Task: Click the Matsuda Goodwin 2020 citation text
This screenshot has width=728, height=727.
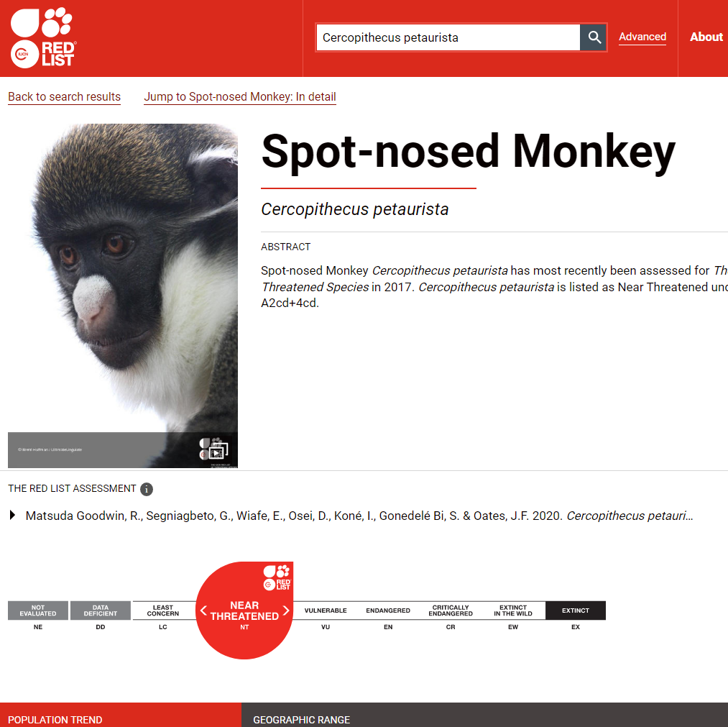Action: coord(359,516)
